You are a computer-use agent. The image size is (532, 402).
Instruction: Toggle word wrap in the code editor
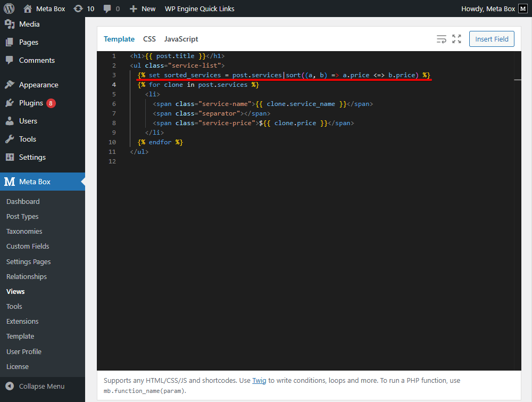442,39
